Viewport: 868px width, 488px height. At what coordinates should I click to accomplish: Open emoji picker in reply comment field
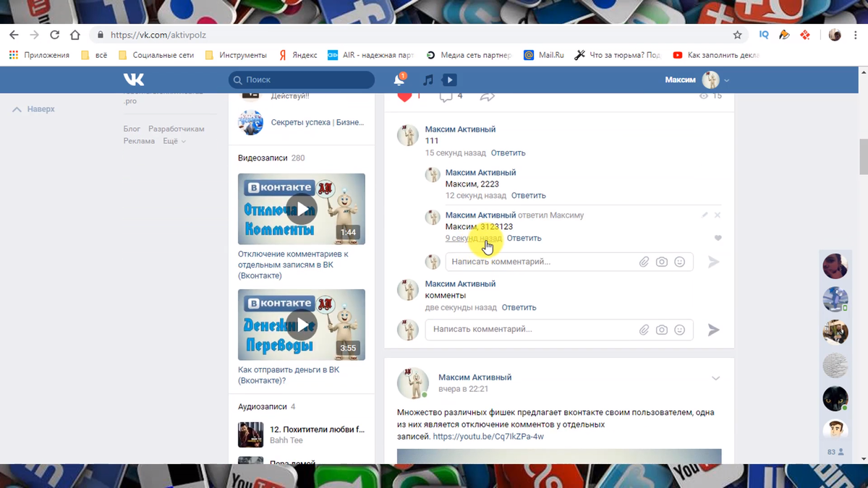(680, 262)
